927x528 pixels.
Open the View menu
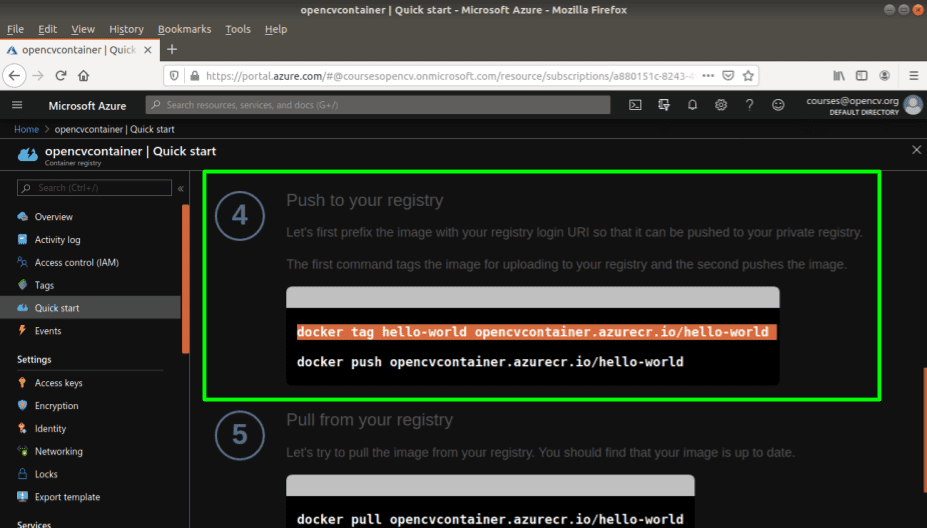(x=83, y=29)
